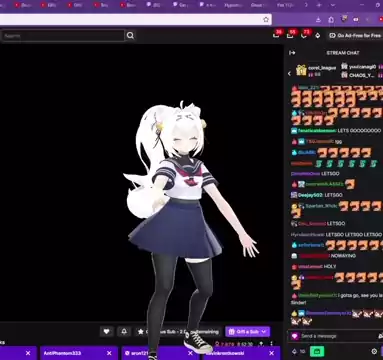The image size is (383, 360).
Task: Open the three-dot more options menu
Action: tap(271, 343)
